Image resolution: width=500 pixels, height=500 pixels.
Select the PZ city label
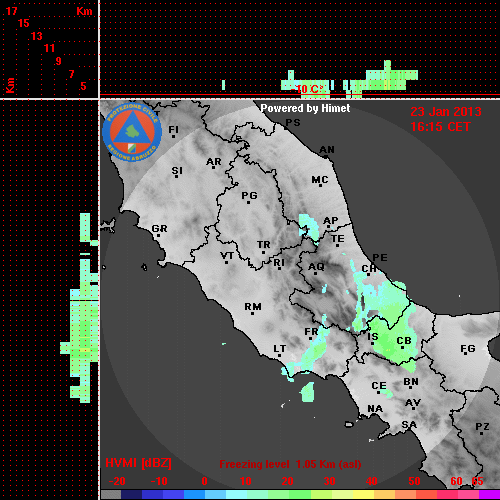point(482,426)
